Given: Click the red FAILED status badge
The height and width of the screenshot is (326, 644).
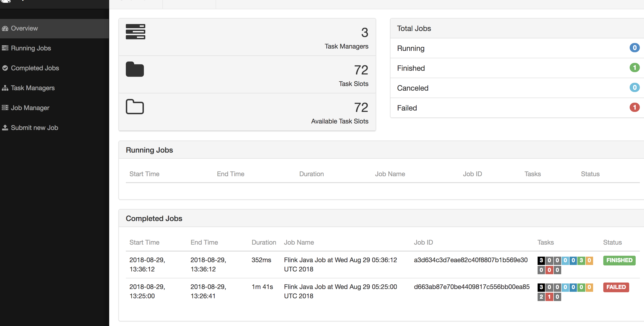Looking at the screenshot, I should pos(616,287).
